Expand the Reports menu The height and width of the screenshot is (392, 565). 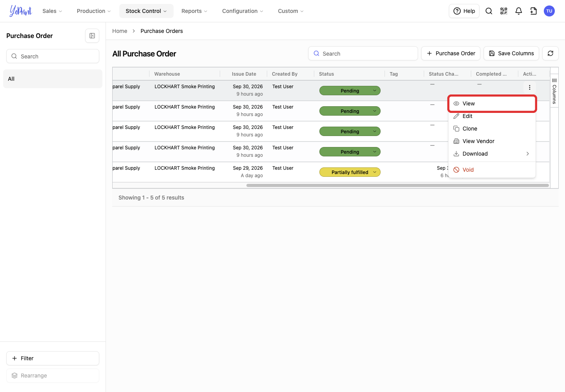point(194,11)
